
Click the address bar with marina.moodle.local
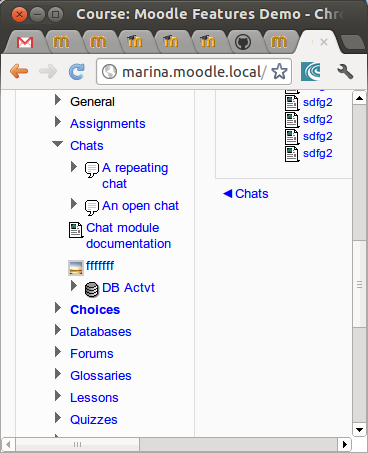194,71
